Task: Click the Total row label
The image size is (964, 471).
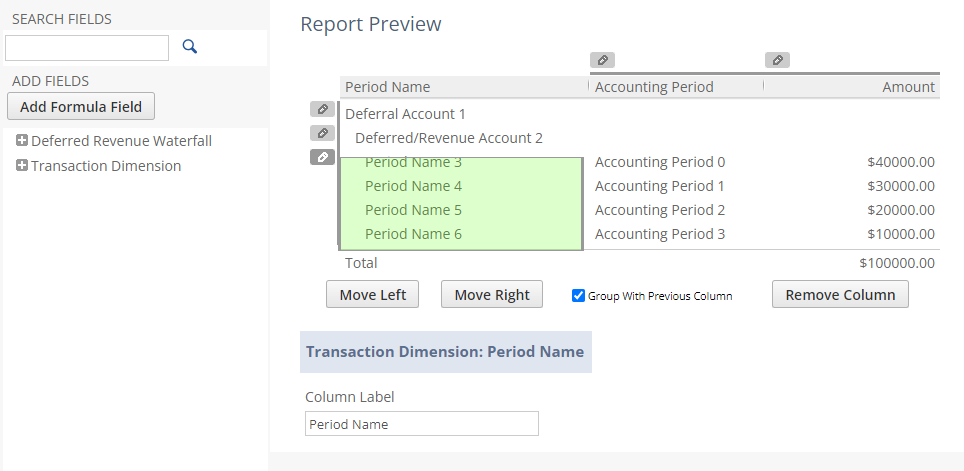Action: click(361, 263)
